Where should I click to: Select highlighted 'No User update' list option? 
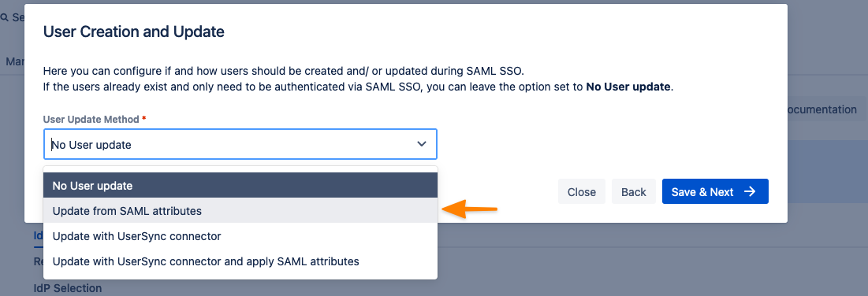(x=240, y=186)
